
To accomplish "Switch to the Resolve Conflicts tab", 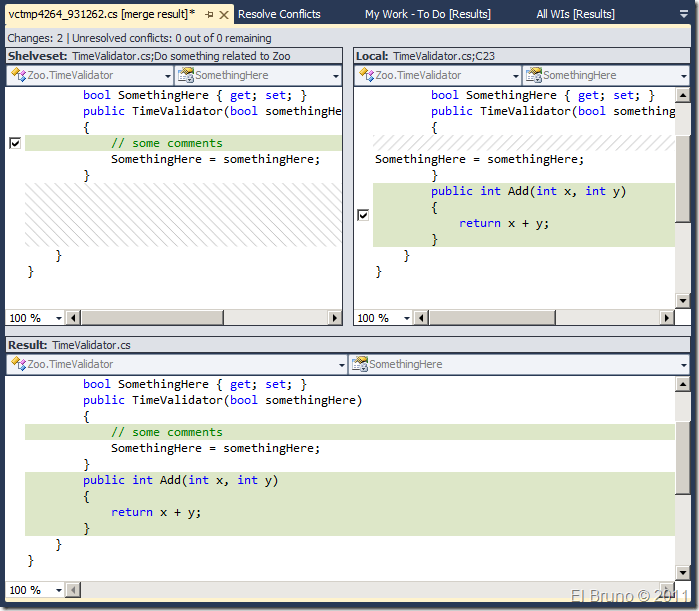I will [x=279, y=14].
